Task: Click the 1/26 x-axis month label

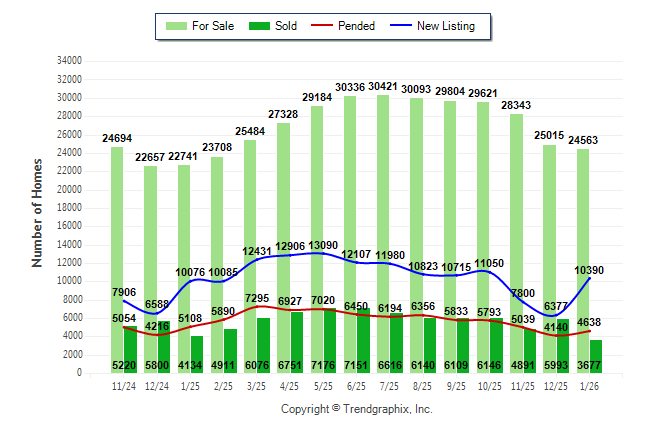Action: 590,385
